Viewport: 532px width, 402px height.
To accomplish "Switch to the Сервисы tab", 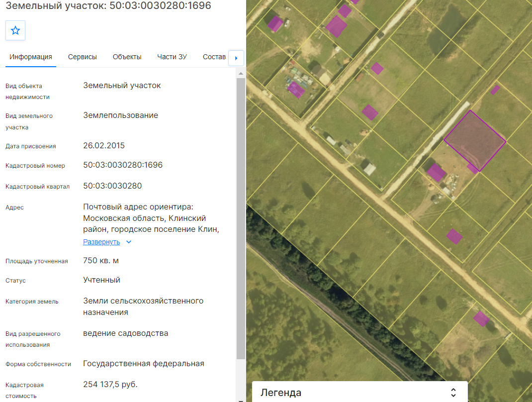I will pos(83,57).
